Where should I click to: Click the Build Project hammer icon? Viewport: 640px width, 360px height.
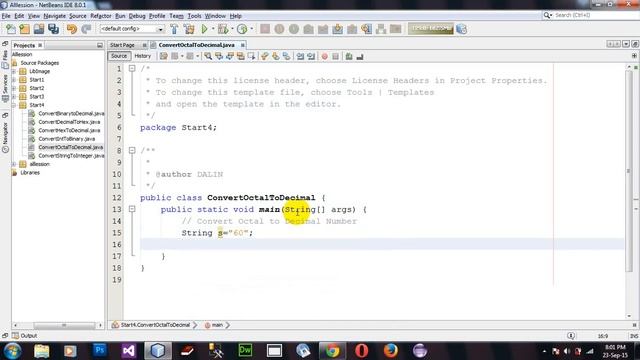point(174,29)
